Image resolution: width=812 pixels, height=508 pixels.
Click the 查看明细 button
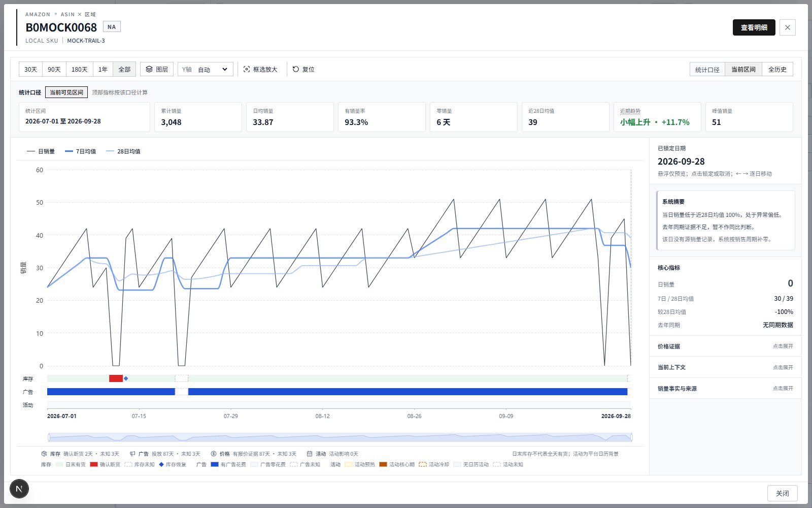pyautogui.click(x=754, y=27)
